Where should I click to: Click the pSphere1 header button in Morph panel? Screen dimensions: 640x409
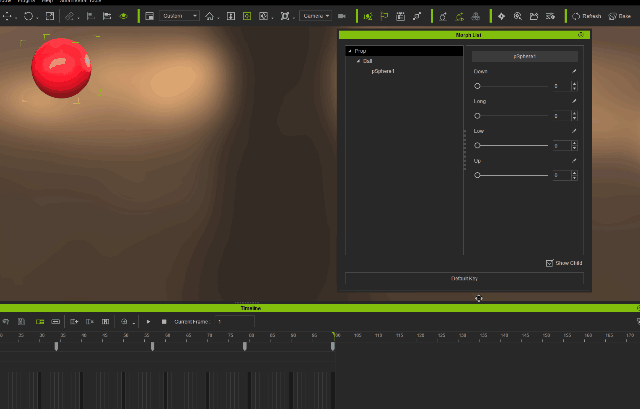point(525,56)
